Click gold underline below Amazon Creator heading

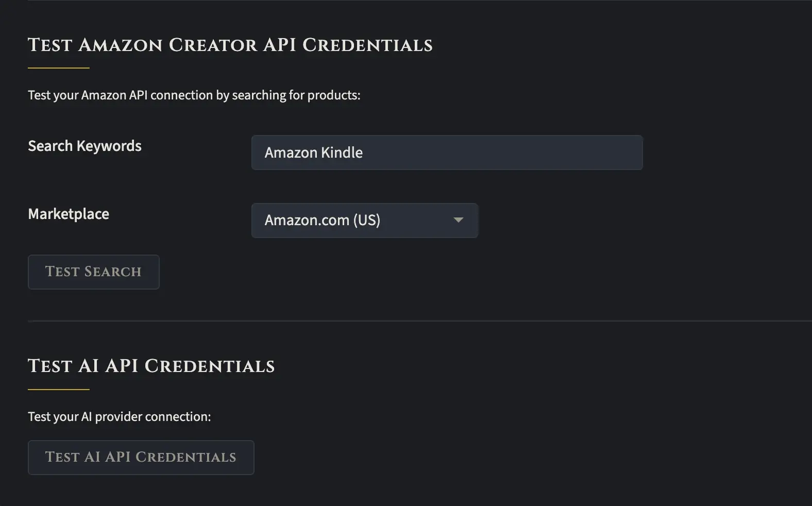58,68
